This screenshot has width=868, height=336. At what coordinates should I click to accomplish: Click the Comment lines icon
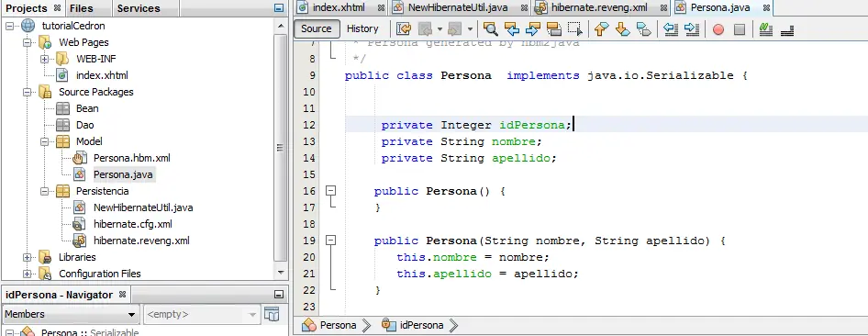coord(766,28)
